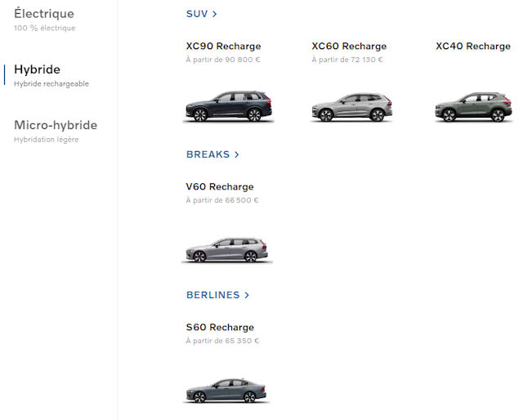
Task: Open the S60 Recharge model title
Action: pos(220,328)
